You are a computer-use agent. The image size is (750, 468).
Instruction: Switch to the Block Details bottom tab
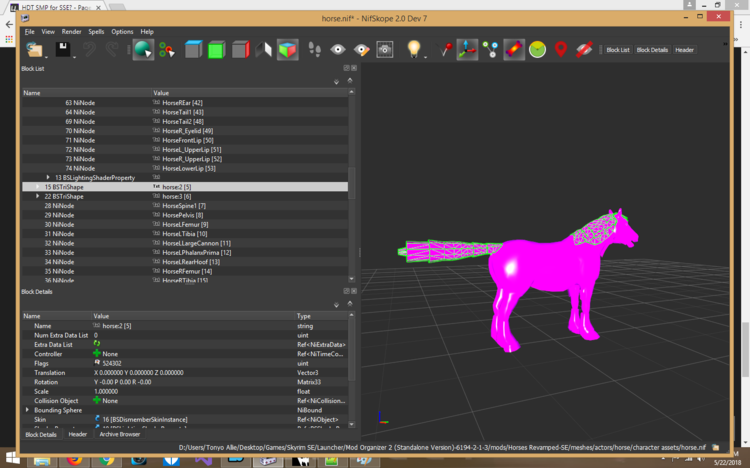click(41, 435)
